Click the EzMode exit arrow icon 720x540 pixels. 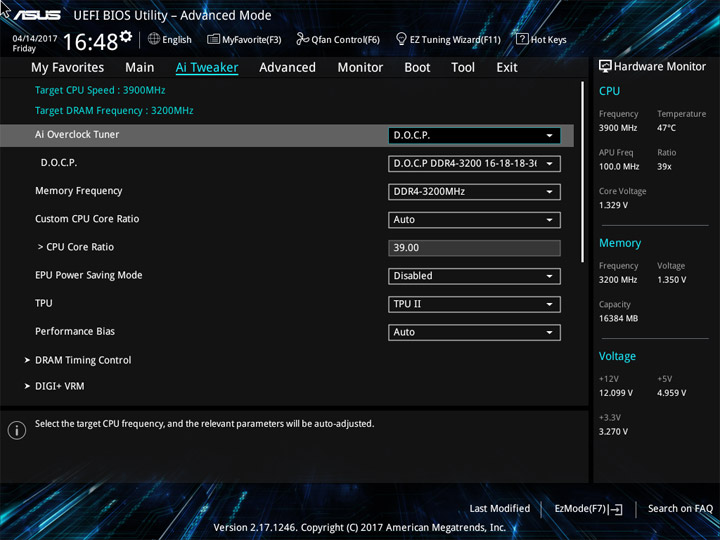[x=616, y=509]
